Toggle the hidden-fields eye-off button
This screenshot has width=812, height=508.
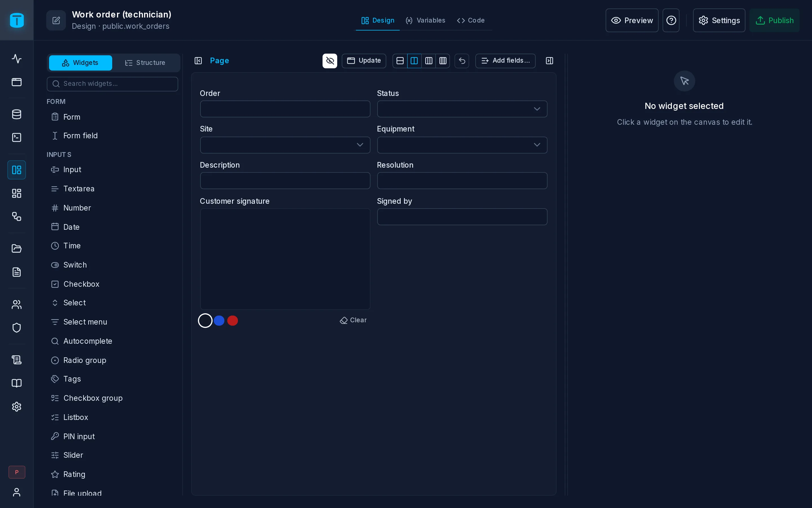coord(330,61)
